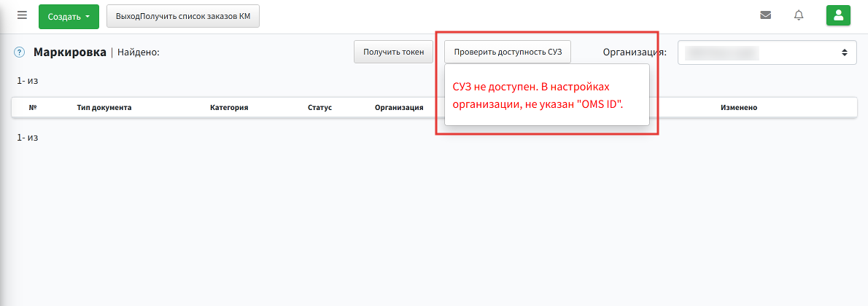868x306 pixels.
Task: Expand the Создать dropdown button
Action: (69, 17)
